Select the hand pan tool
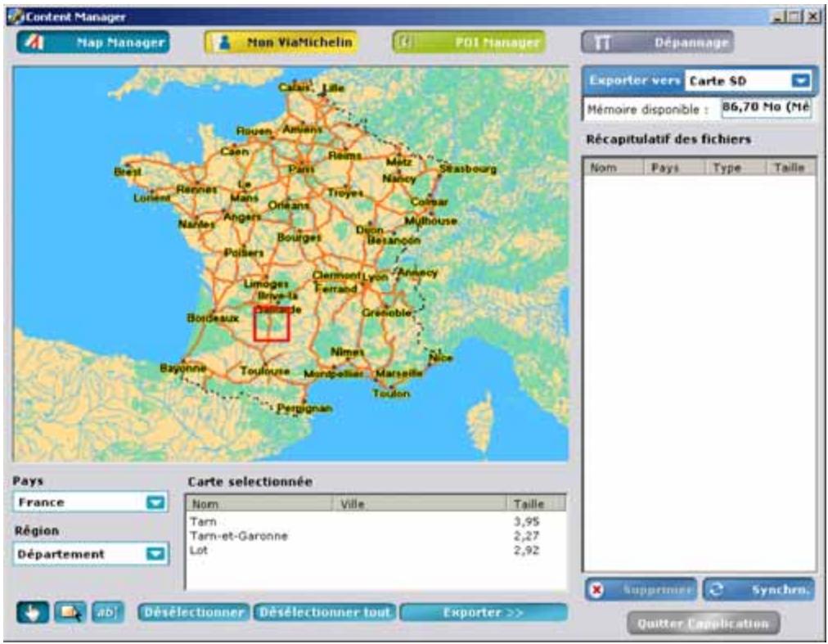 point(33,613)
